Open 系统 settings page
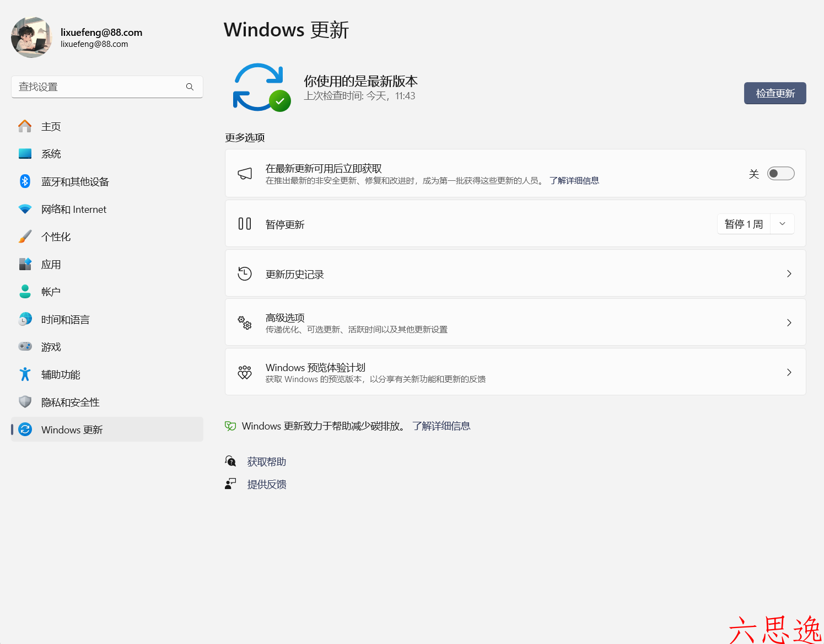 tap(107, 154)
